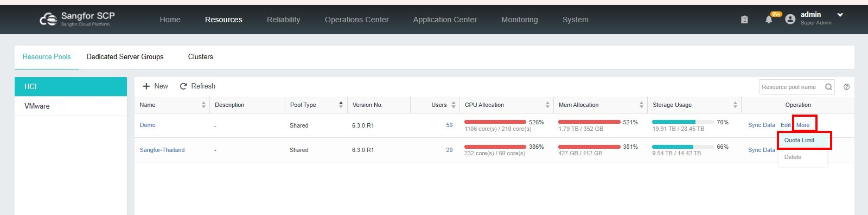Click Shared pool type in Sangfor-Thailand row

click(x=299, y=150)
